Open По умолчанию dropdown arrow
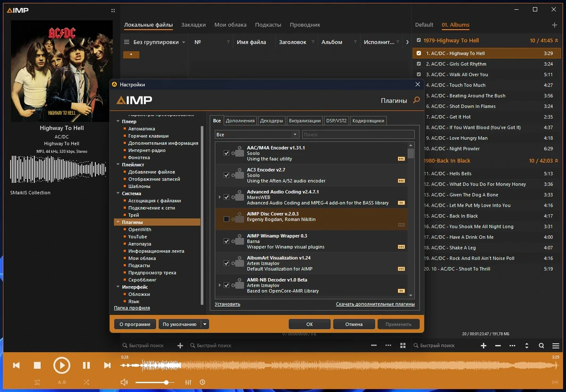This screenshot has width=566, height=392. pyautogui.click(x=205, y=324)
